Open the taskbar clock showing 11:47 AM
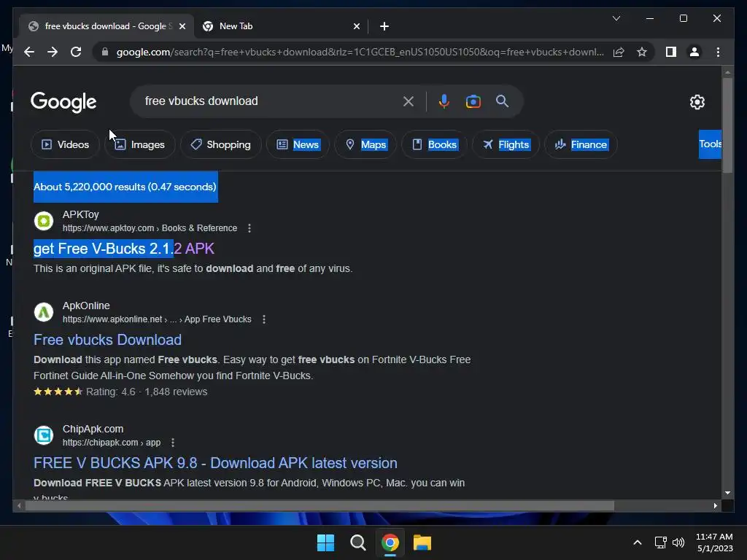Image resolution: width=747 pixels, height=560 pixels. (713, 542)
